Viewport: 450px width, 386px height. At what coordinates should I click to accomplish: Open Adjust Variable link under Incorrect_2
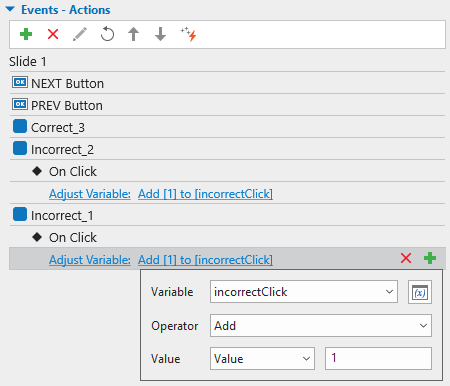pos(90,194)
